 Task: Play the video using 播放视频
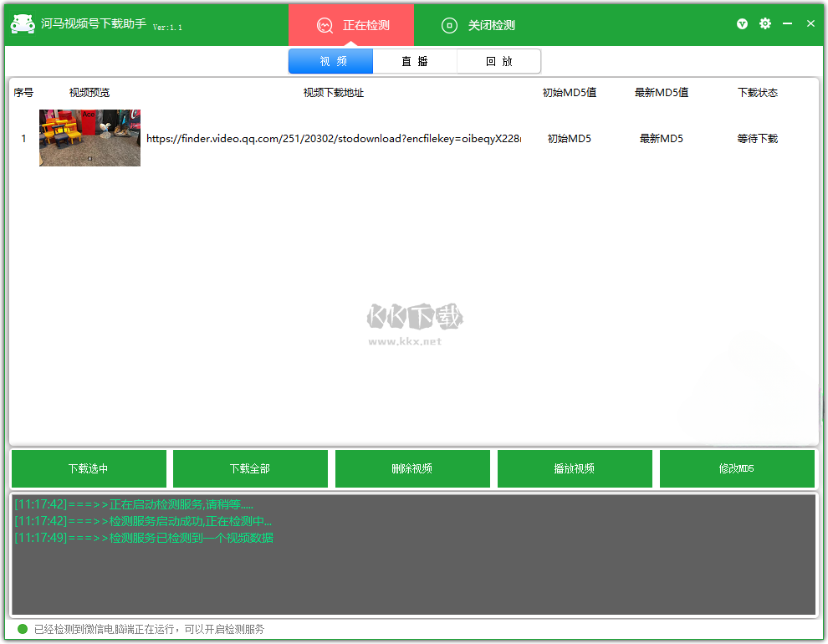575,468
